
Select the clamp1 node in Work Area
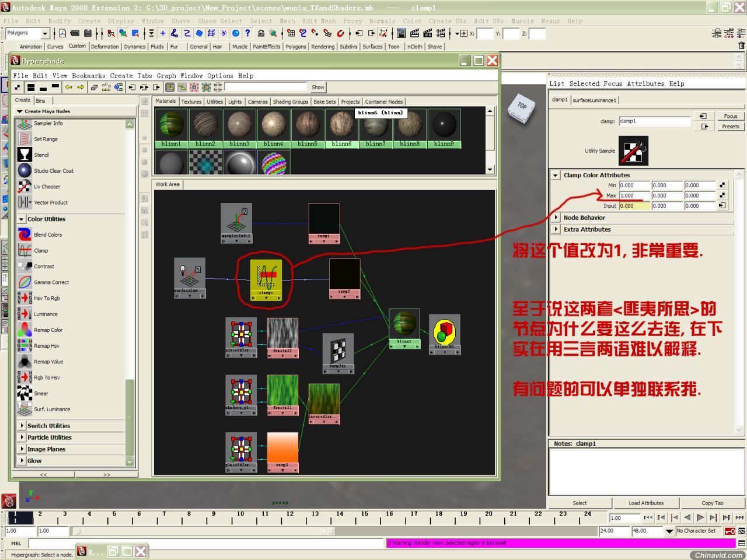pos(266,280)
